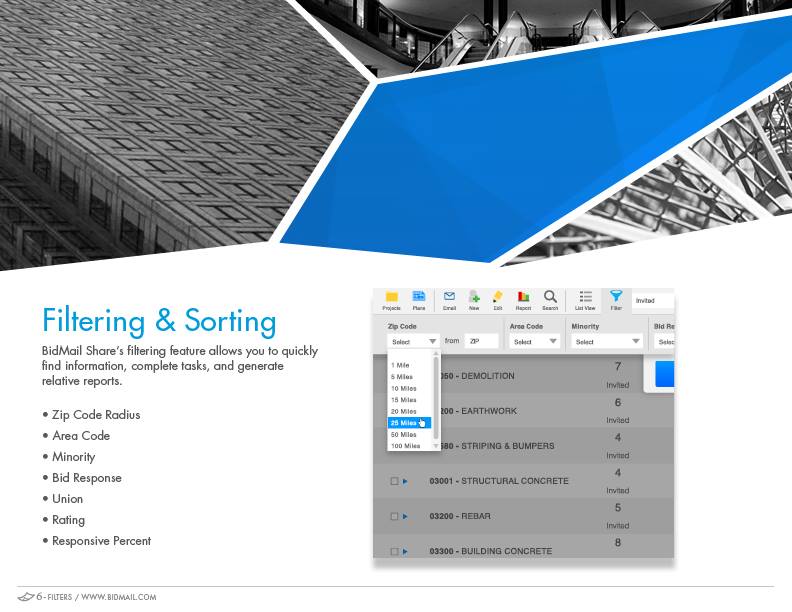Screen dimensions: 792x612
Task: Choose 100 Miles from radius list
Action: (406, 446)
